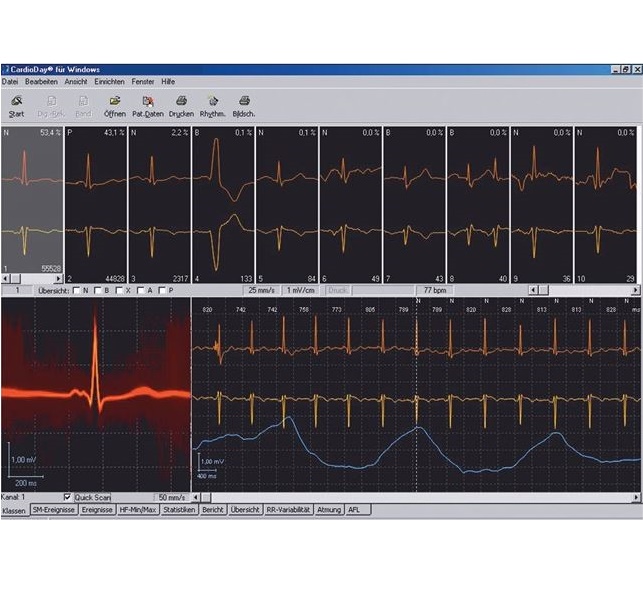Viewport: 643px width, 594px height.
Task: Print using the Drucken toolbar icon
Action: tap(181, 106)
